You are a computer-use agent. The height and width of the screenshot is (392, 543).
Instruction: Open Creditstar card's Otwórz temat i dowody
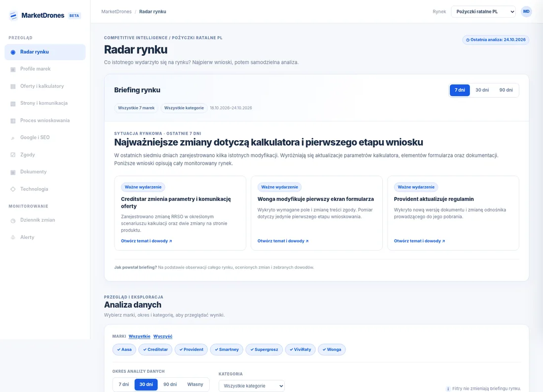pyautogui.click(x=147, y=241)
